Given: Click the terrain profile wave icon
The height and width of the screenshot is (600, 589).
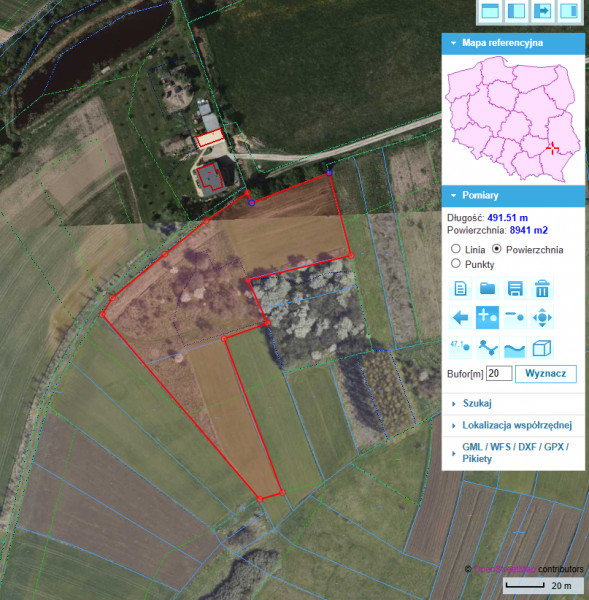Looking at the screenshot, I should click(515, 347).
